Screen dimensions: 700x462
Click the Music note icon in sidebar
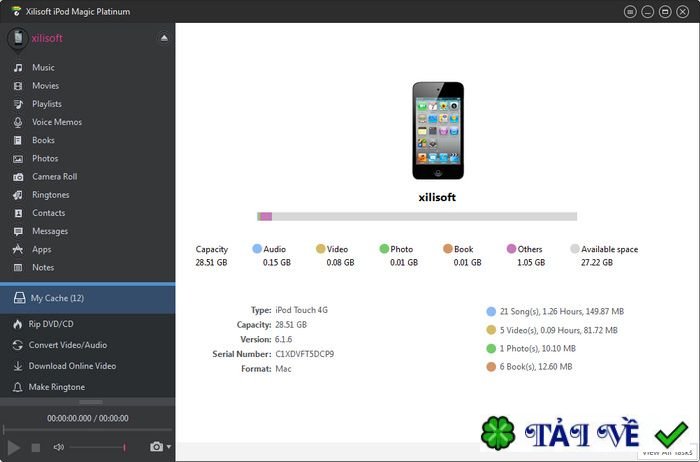coord(18,68)
